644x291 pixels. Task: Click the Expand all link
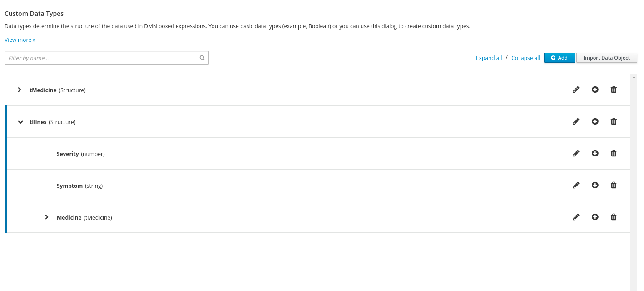click(x=489, y=58)
